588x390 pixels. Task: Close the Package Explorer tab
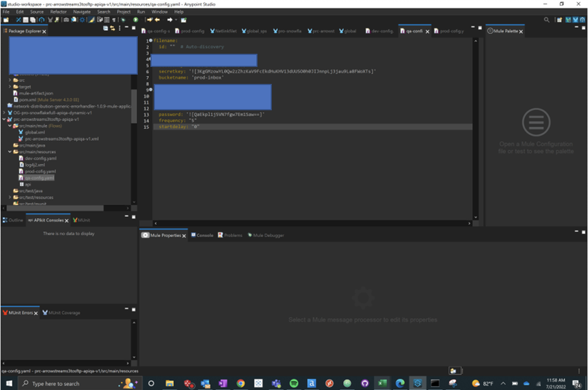(44, 31)
